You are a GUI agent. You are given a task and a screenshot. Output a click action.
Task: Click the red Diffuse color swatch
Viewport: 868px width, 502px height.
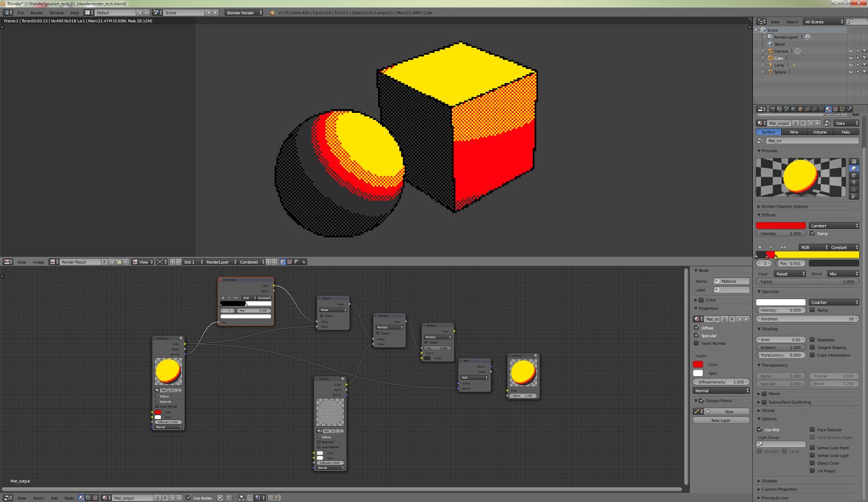tap(780, 225)
